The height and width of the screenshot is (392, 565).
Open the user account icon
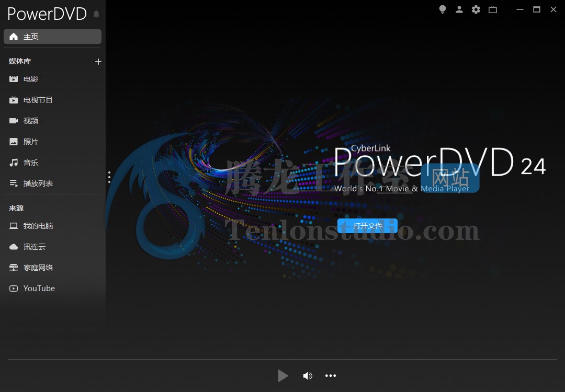[459, 10]
